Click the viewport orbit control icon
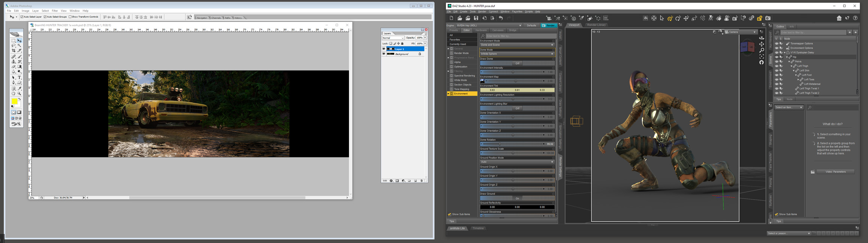The height and width of the screenshot is (243, 868). coord(762,38)
